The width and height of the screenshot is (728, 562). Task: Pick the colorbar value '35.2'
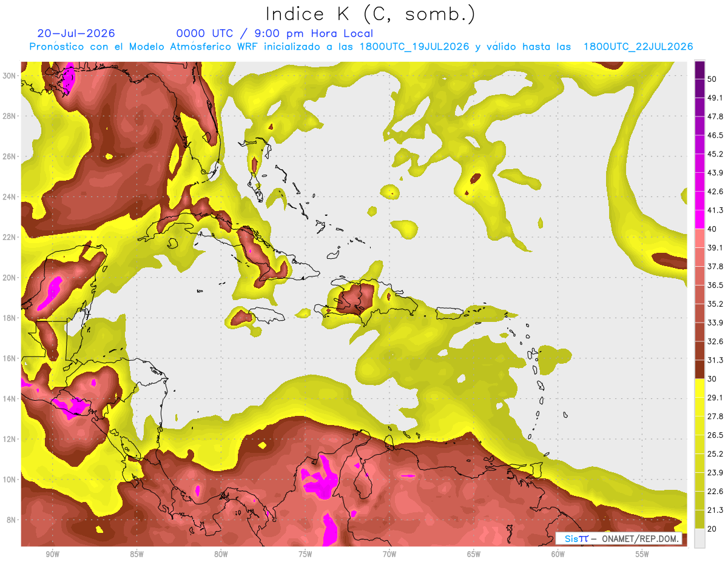click(x=715, y=304)
